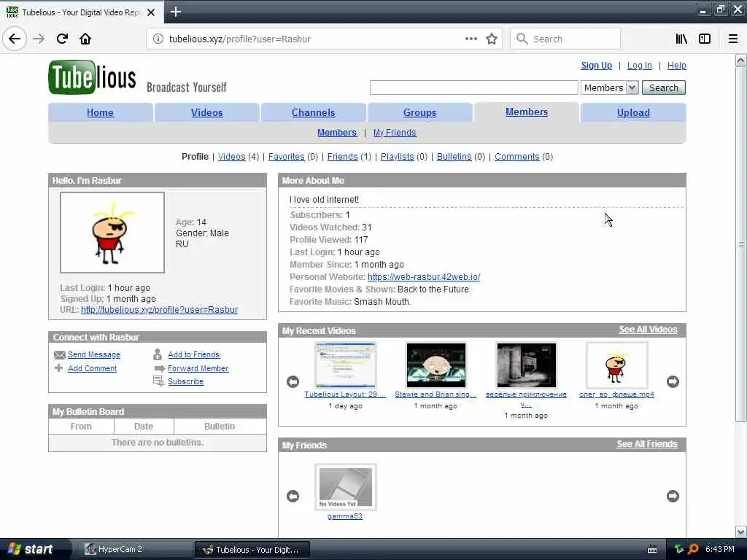Screen dimensions: 747x560
Task: Switch to the Channels tab
Action: tap(313, 113)
